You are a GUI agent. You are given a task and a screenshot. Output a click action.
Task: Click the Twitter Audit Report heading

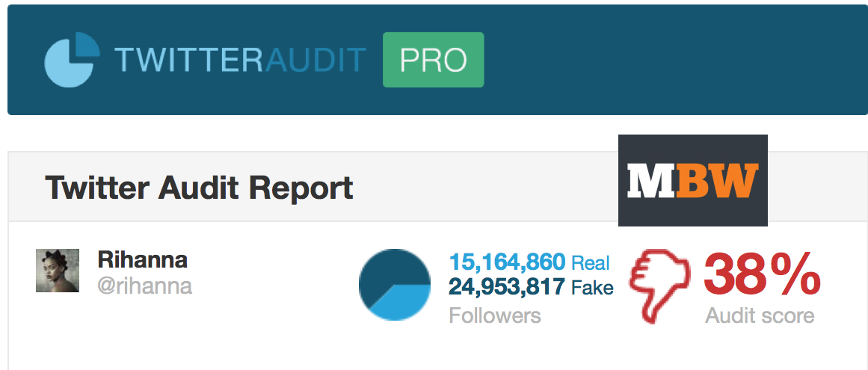[x=199, y=188]
